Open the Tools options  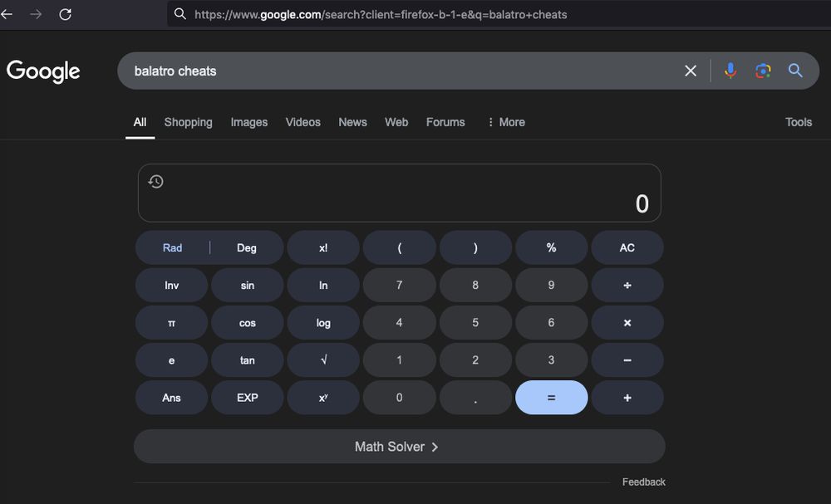point(798,122)
